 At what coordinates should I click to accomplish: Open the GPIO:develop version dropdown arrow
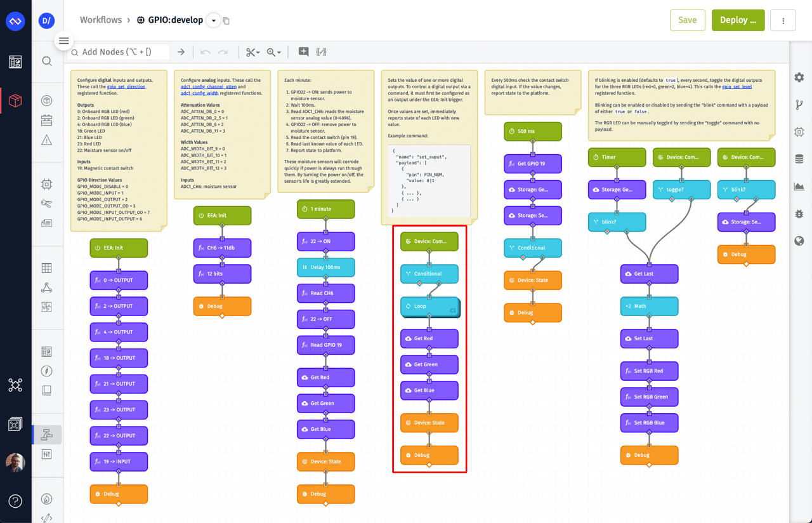coord(214,20)
